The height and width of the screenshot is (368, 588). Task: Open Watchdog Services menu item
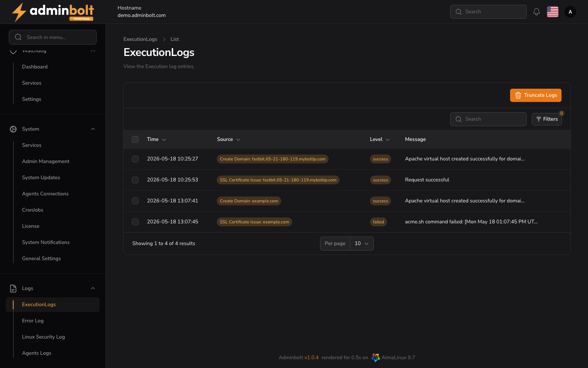[32, 83]
